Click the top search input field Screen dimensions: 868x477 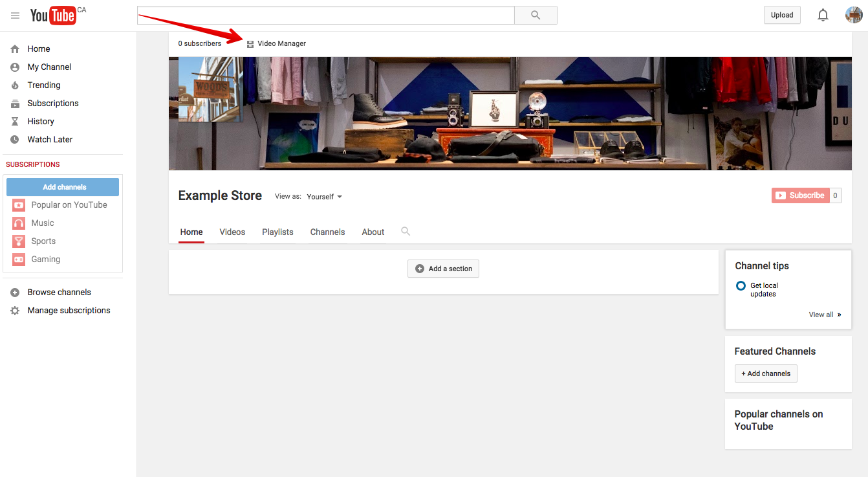(x=325, y=16)
